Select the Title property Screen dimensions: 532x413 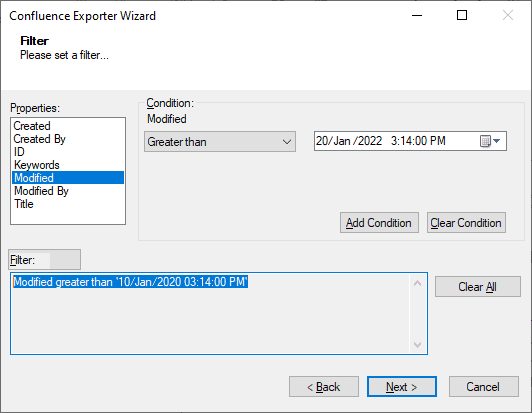[x=24, y=204]
